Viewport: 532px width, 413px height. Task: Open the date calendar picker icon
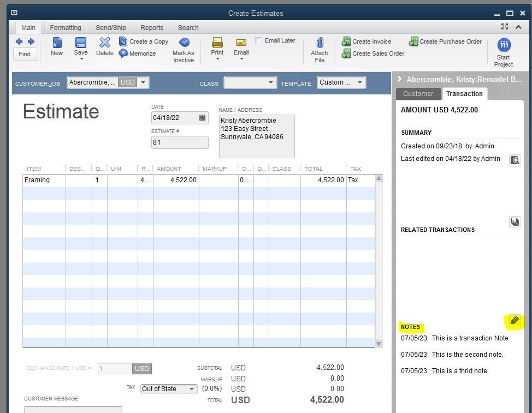tap(202, 118)
